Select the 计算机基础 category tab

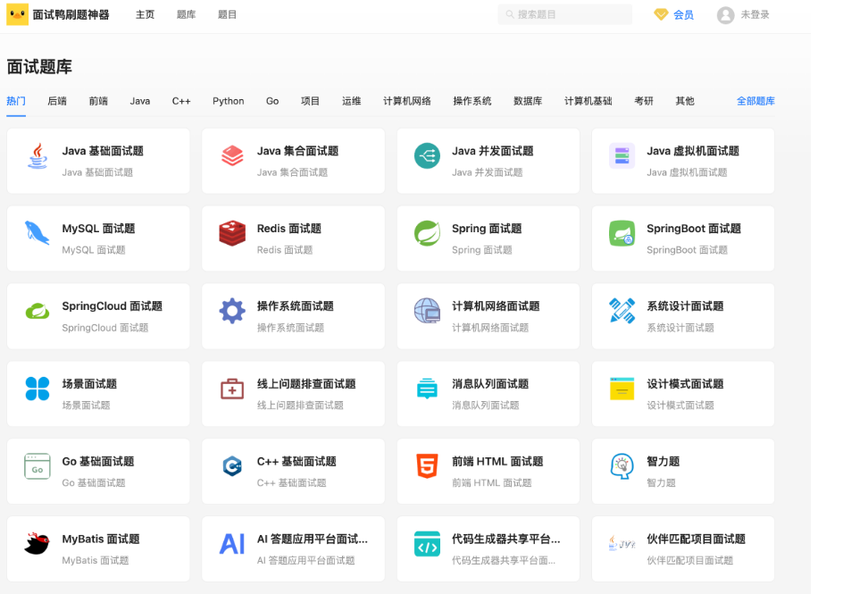[x=588, y=101]
